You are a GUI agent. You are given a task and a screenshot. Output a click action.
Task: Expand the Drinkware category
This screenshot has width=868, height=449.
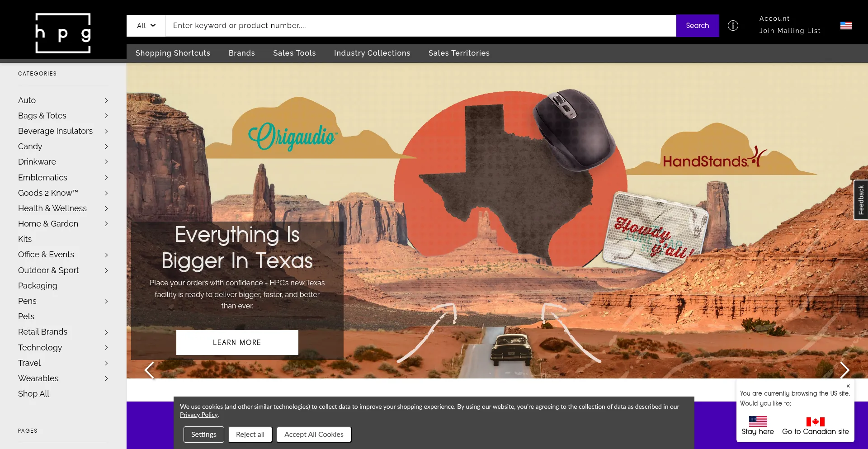tap(106, 162)
